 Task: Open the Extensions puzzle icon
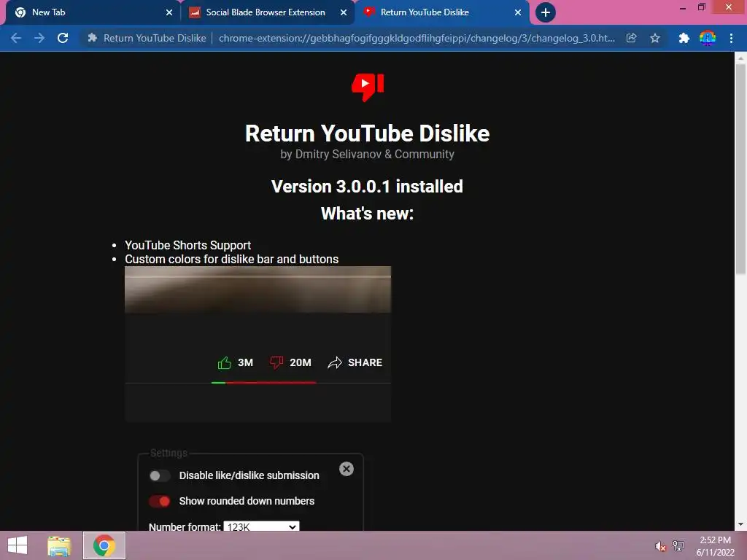684,38
